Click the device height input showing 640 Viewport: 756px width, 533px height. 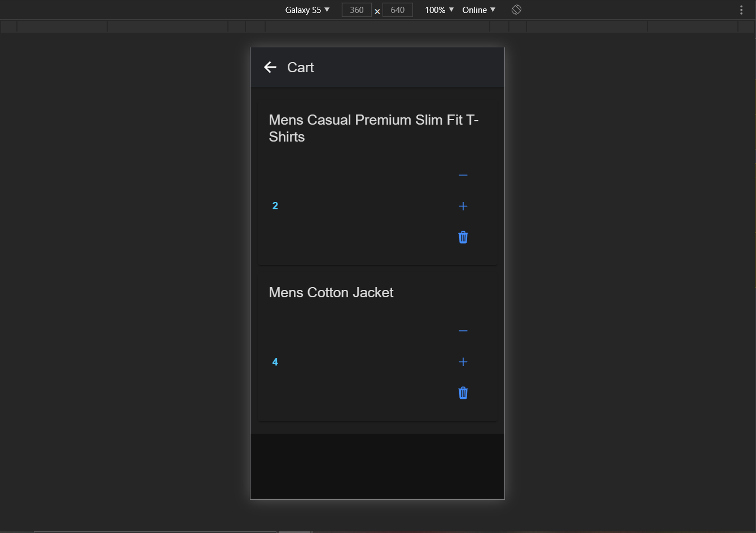(397, 10)
